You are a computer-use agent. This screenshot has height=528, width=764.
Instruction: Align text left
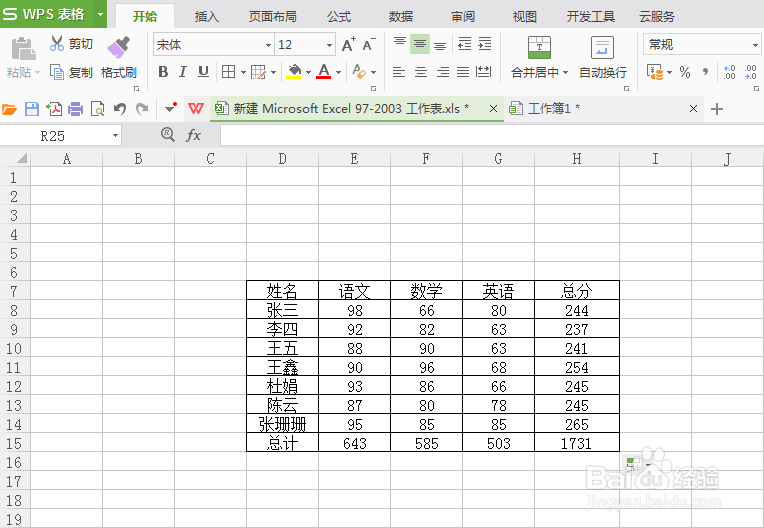[399, 73]
